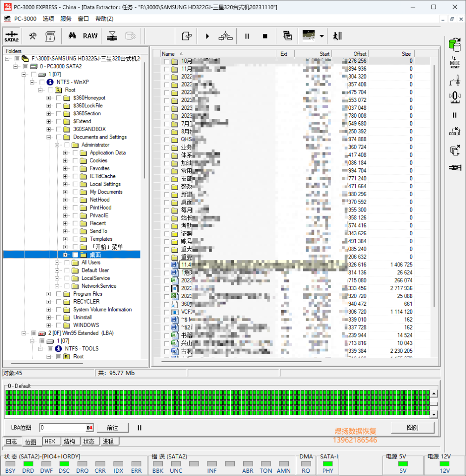The height and width of the screenshot is (476, 466).
Task: Click the bitmap map scroll-down arrow
Action: click(434, 414)
